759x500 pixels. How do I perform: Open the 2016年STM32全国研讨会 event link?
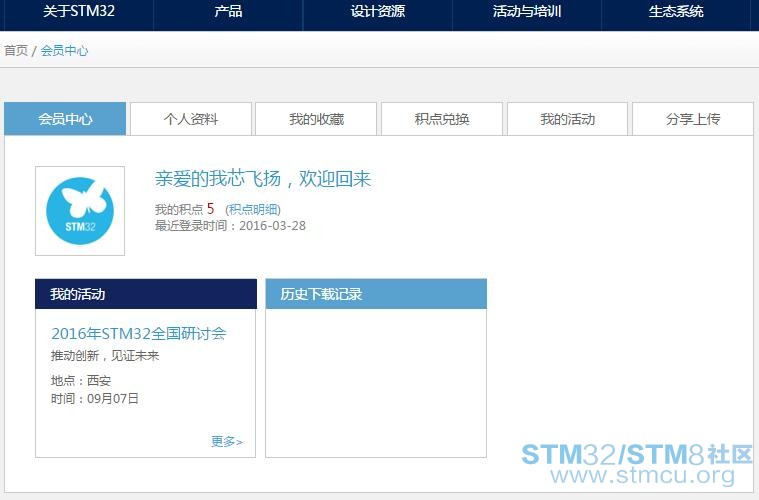tap(138, 333)
